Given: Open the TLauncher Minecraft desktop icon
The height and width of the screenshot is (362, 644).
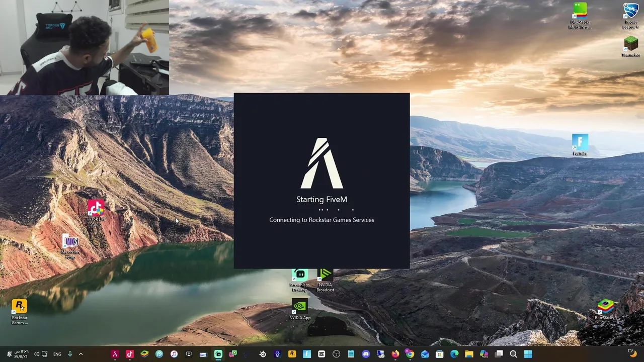Looking at the screenshot, I should pyautogui.click(x=630, y=47).
